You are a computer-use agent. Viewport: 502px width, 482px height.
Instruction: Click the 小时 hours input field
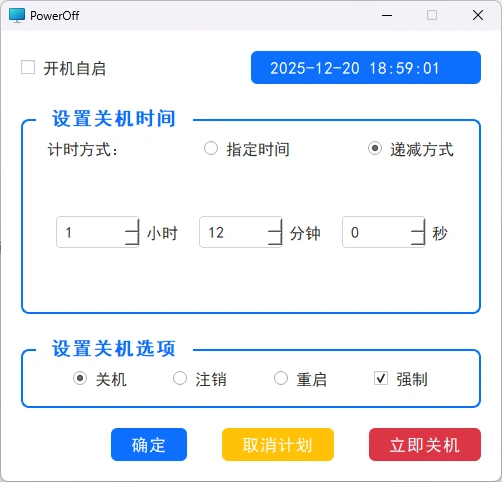click(97, 232)
